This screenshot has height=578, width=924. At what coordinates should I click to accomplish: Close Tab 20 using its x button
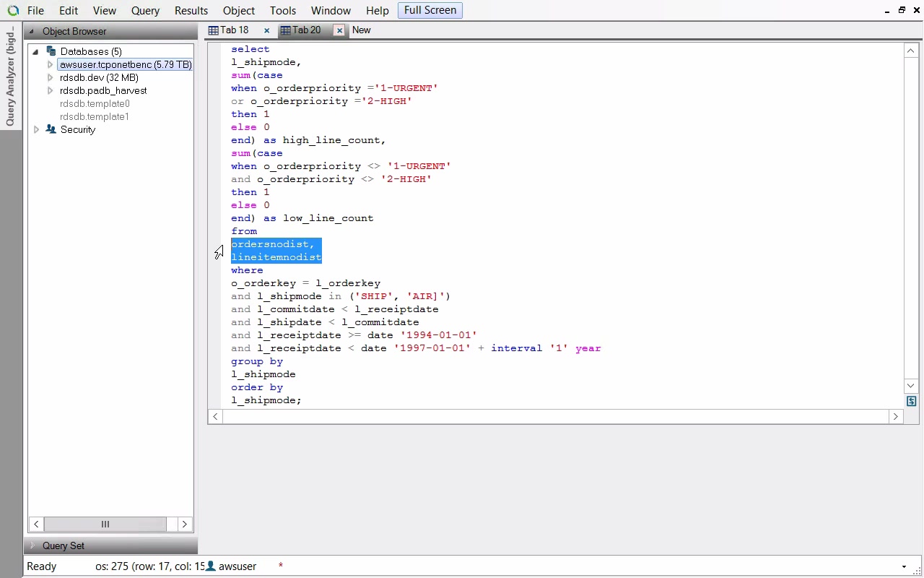pyautogui.click(x=339, y=30)
